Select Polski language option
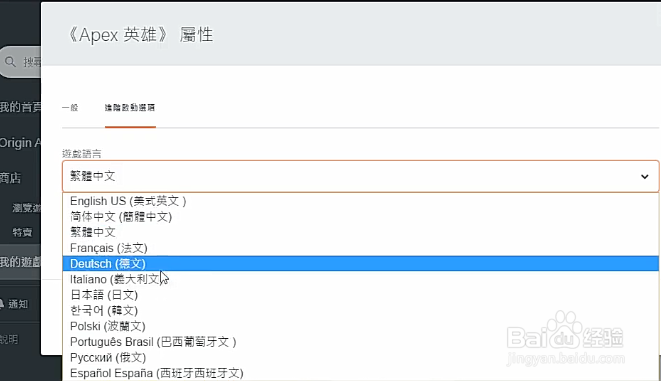This screenshot has width=661, height=381. point(360,326)
